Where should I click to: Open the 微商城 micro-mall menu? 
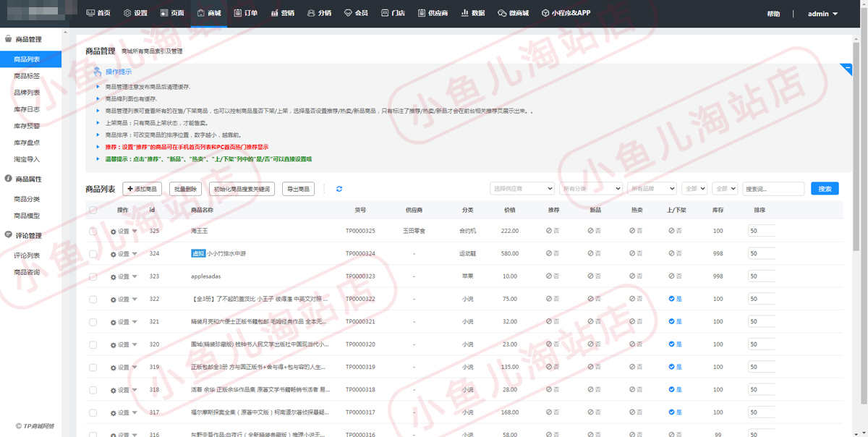click(x=514, y=13)
